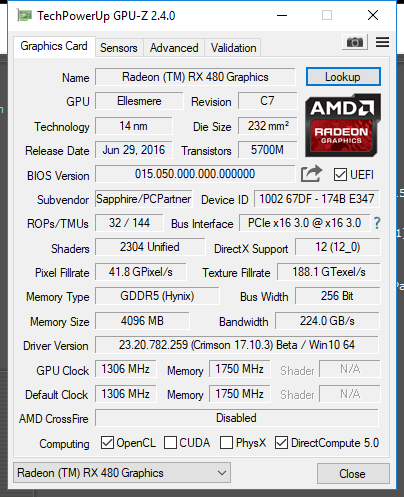Image resolution: width=404 pixels, height=497 pixels.
Task: Open the hamburger menu icon
Action: coord(382,42)
